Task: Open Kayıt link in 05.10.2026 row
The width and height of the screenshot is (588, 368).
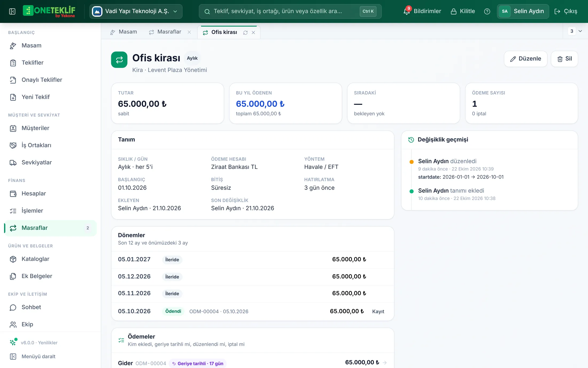Action: tap(378, 311)
